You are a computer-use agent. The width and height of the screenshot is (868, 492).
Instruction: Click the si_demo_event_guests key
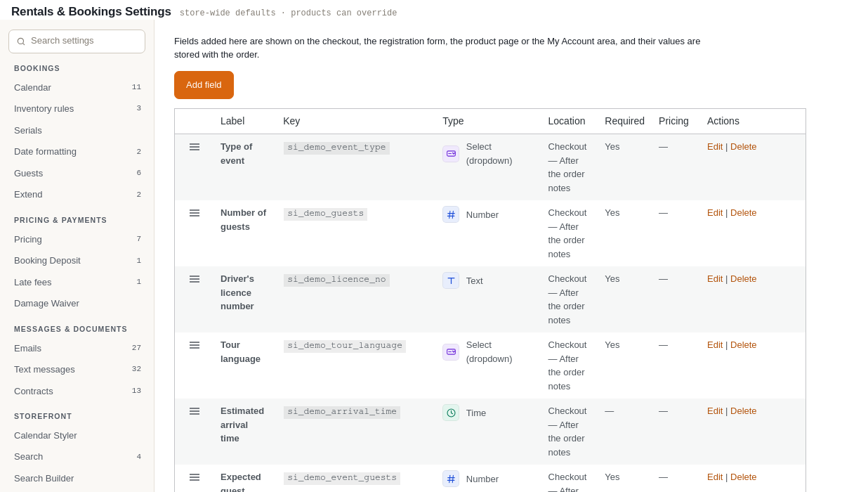pyautogui.click(x=342, y=478)
